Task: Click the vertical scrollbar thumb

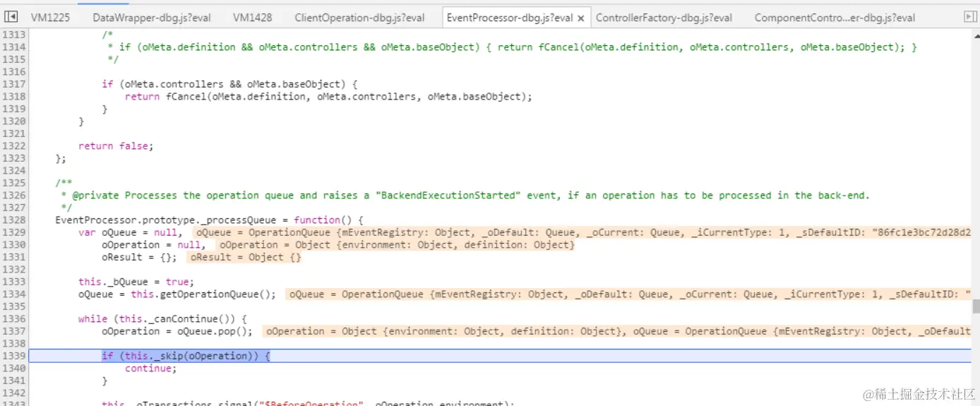Action: (x=976, y=306)
